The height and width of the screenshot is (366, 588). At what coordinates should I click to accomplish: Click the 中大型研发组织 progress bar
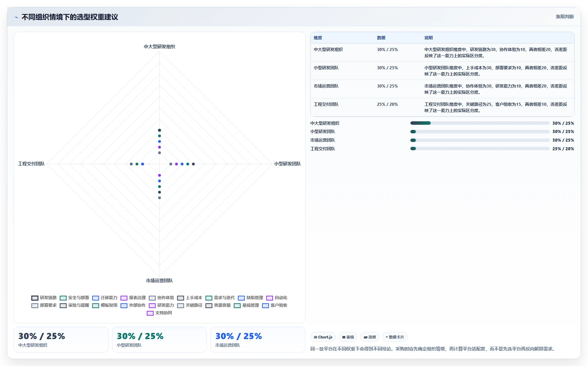480,123
